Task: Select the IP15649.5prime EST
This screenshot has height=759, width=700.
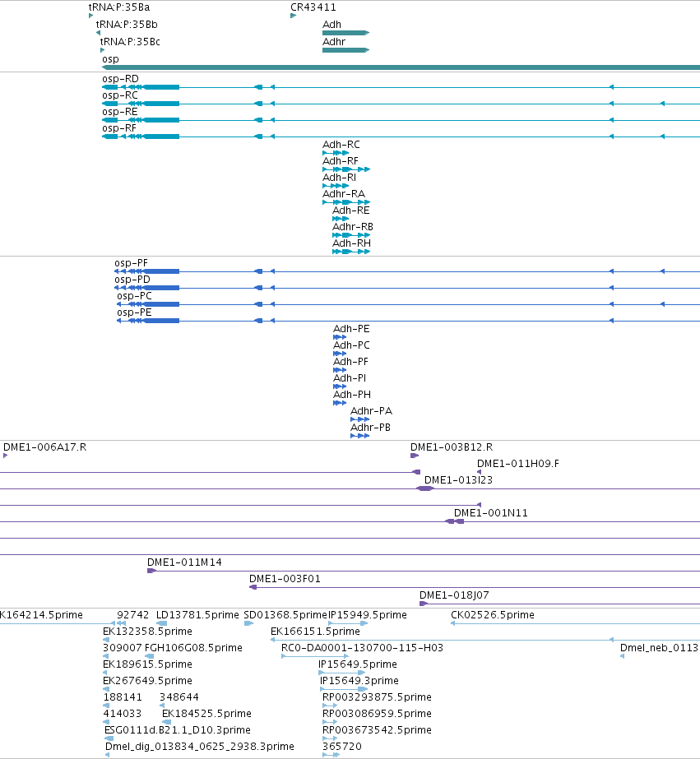Action: 341,673
